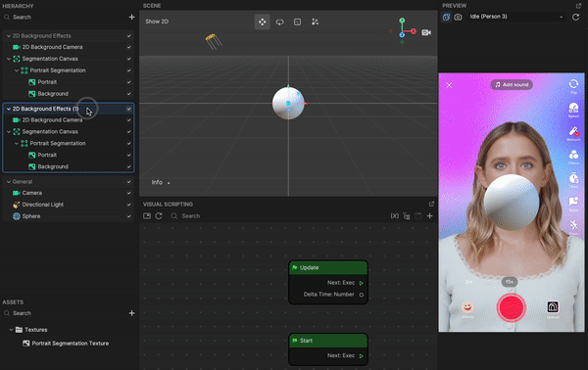Toggle visibility of first 2D Background Effects group

click(128, 36)
